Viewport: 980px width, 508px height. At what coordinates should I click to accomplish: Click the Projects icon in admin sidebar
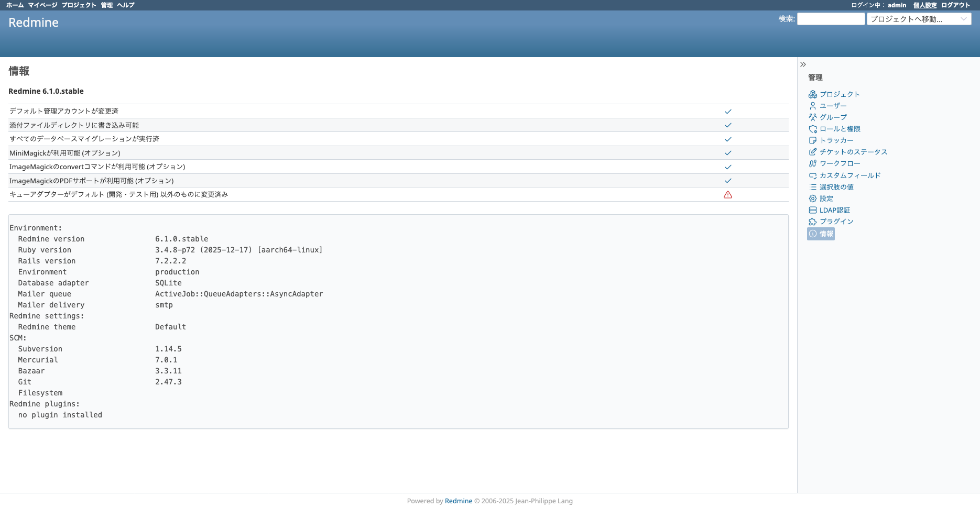click(x=813, y=94)
